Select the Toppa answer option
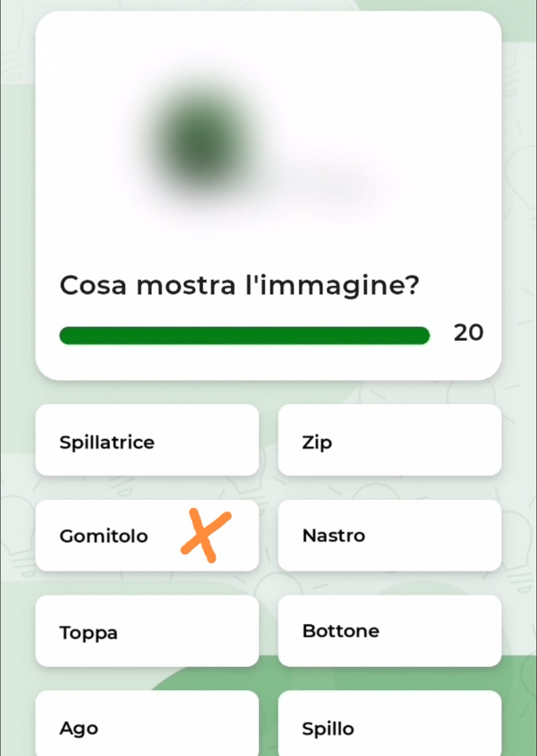The width and height of the screenshot is (537, 756). point(147,631)
